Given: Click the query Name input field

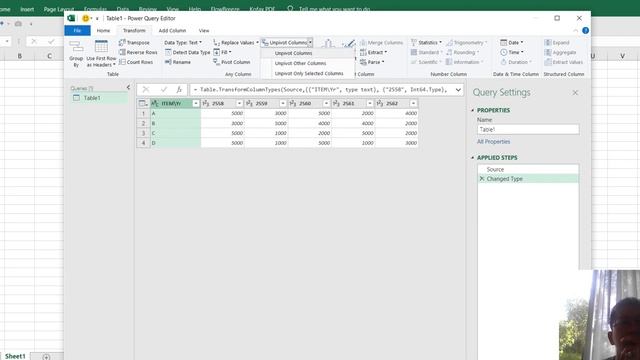Looking at the screenshot, I should 528,129.
